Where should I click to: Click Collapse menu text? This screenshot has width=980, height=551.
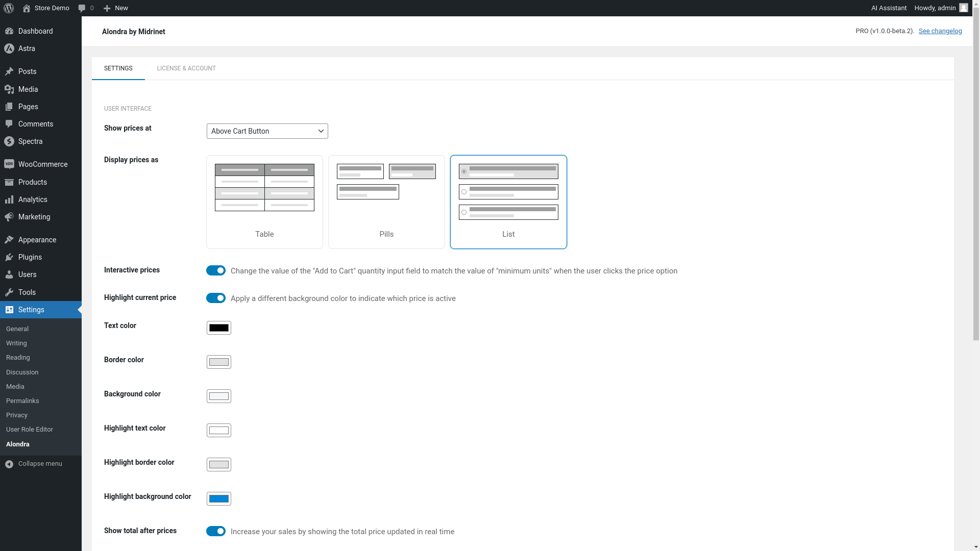point(40,464)
